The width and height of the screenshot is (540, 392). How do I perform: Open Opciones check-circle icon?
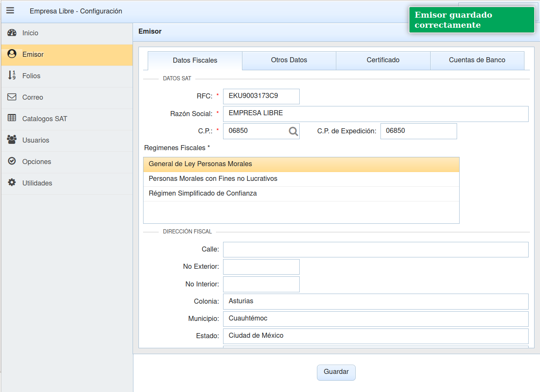point(12,162)
